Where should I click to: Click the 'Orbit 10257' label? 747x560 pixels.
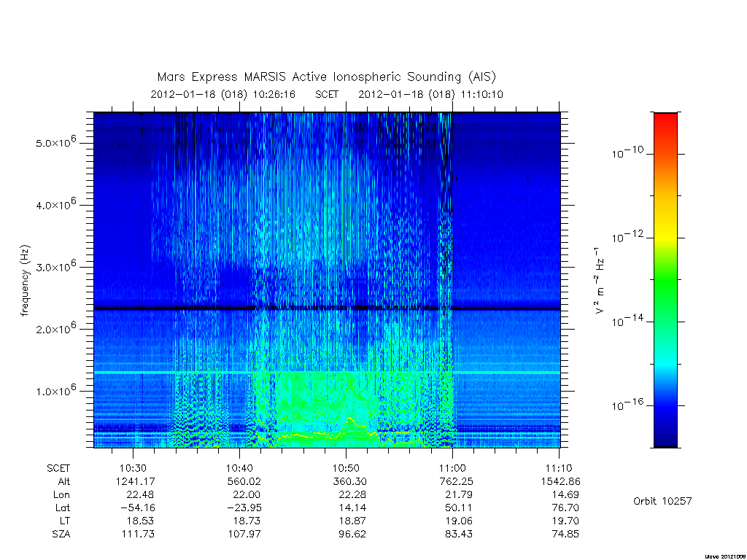pos(662,501)
